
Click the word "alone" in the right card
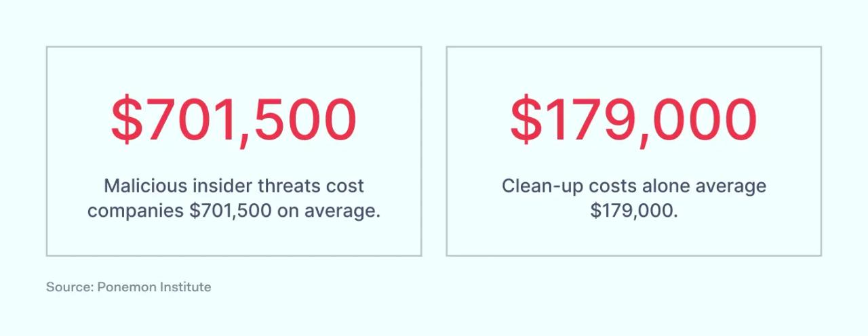[661, 186]
